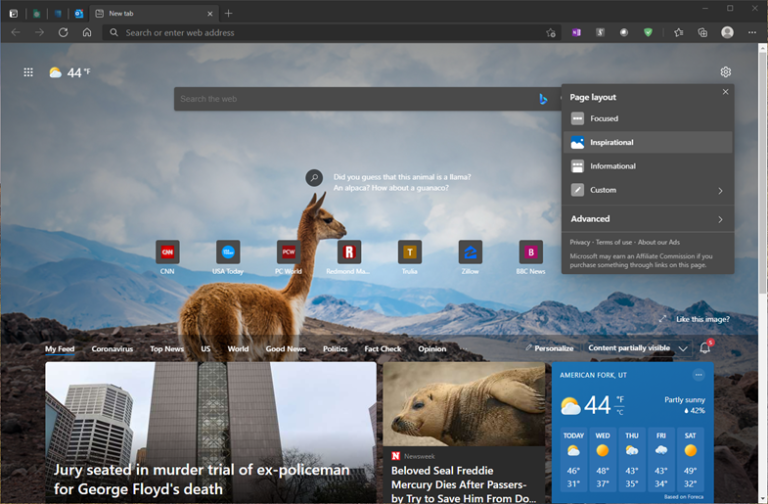Switch to the World feed tab
The height and width of the screenshot is (504, 768).
[x=238, y=349]
